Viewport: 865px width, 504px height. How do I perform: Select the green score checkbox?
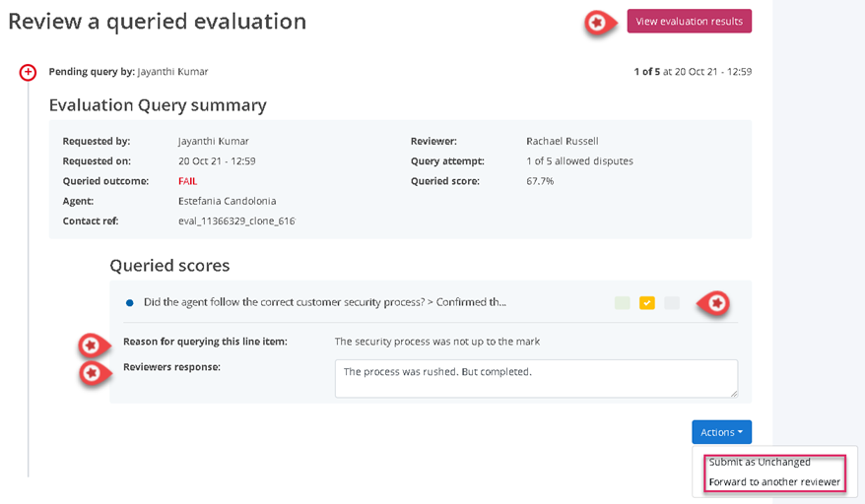[622, 303]
